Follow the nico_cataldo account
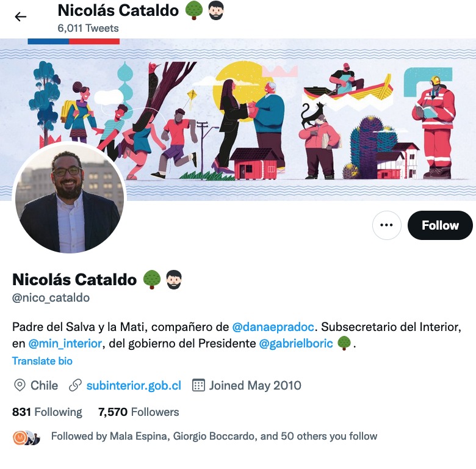476x469 pixels. click(440, 225)
